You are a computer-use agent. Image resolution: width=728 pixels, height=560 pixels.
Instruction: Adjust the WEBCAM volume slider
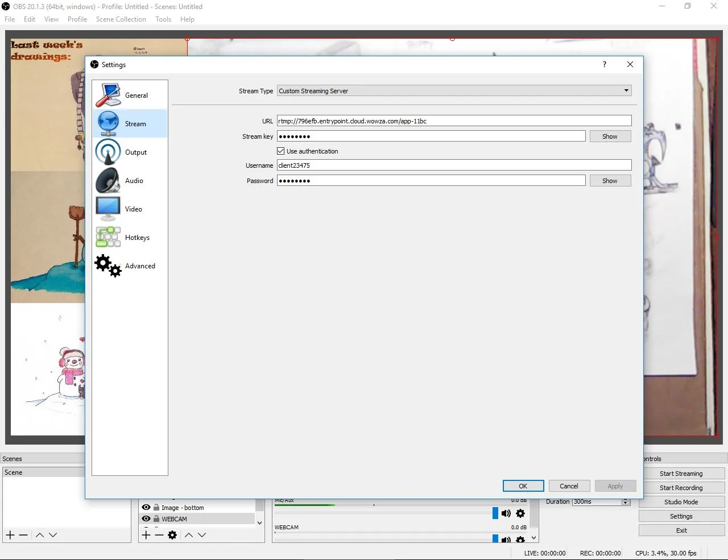tap(495, 538)
